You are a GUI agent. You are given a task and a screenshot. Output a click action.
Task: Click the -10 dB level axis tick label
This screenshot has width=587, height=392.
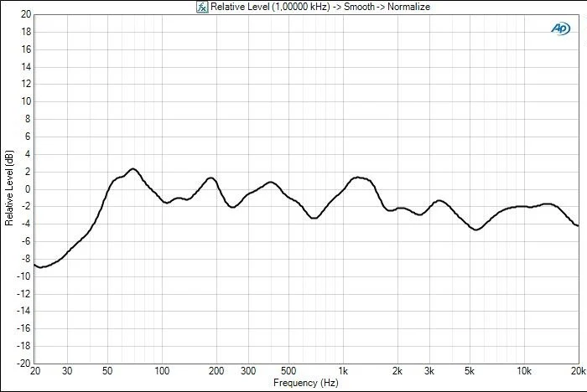click(x=24, y=276)
